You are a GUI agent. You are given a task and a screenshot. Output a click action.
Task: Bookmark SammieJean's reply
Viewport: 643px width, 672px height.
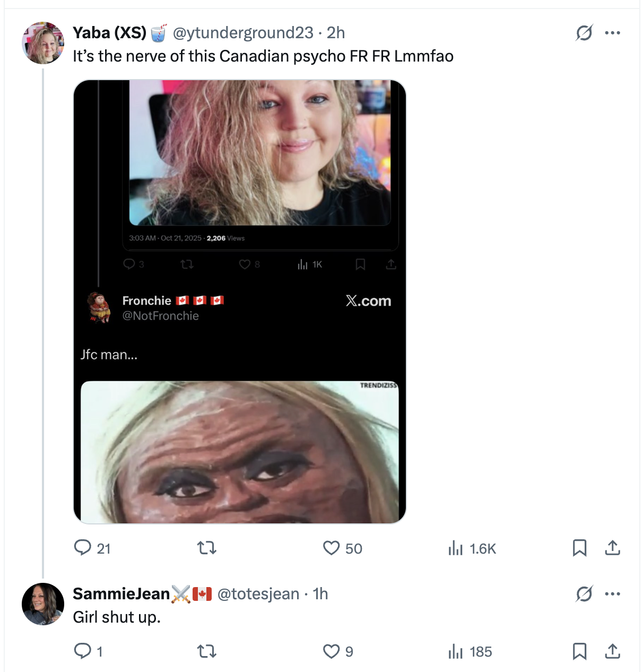pos(579,651)
